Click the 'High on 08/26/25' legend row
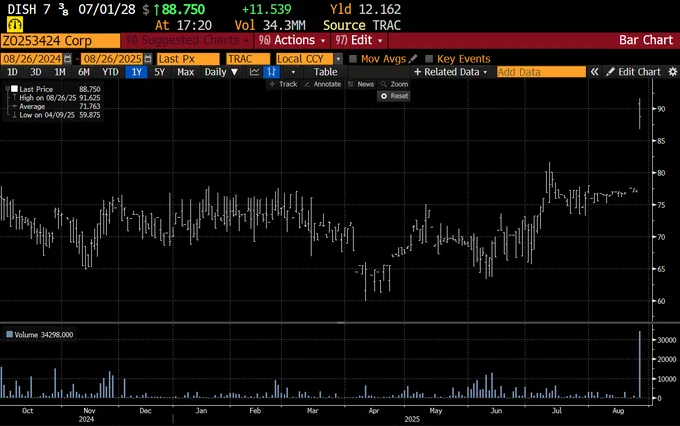This screenshot has height=426, width=680. tap(56, 98)
